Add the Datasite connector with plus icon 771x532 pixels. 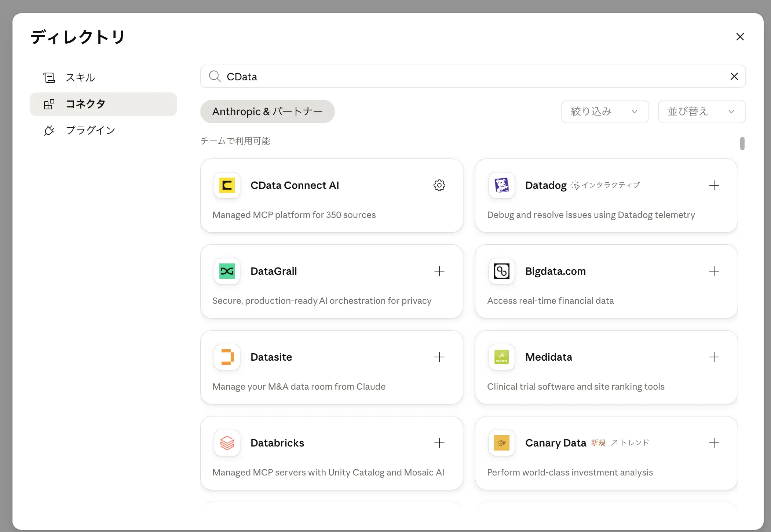coord(439,357)
